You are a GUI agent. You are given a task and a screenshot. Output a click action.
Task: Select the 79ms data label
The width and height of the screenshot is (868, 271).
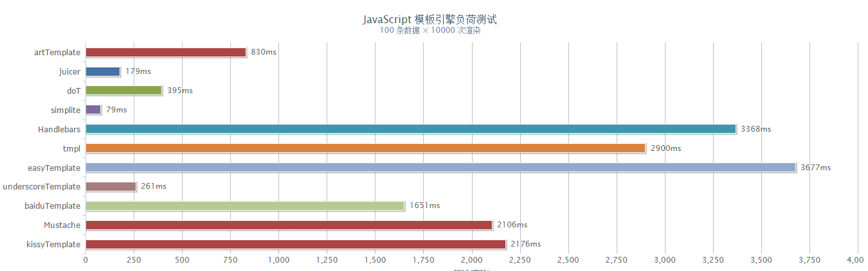point(116,110)
